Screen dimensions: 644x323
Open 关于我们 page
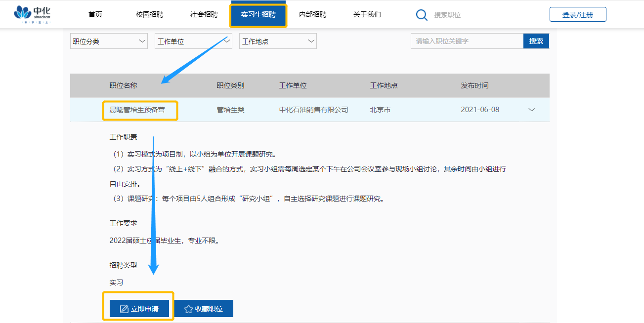click(367, 14)
